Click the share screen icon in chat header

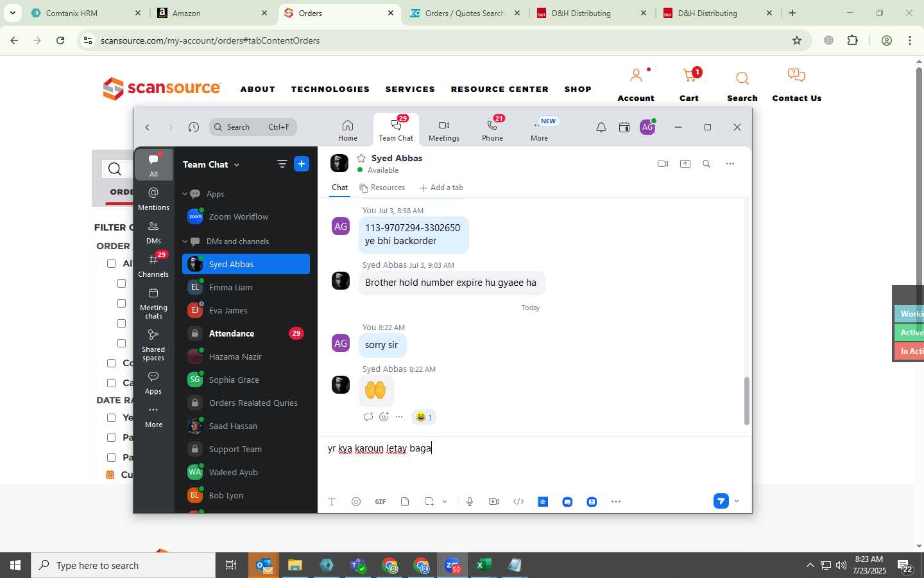point(685,164)
